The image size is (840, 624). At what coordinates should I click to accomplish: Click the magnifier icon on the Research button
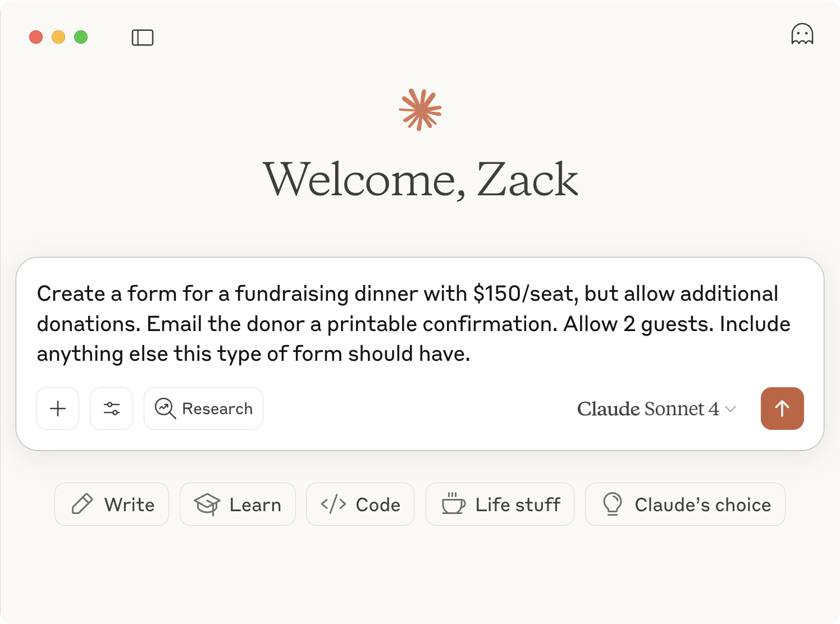[x=165, y=409]
